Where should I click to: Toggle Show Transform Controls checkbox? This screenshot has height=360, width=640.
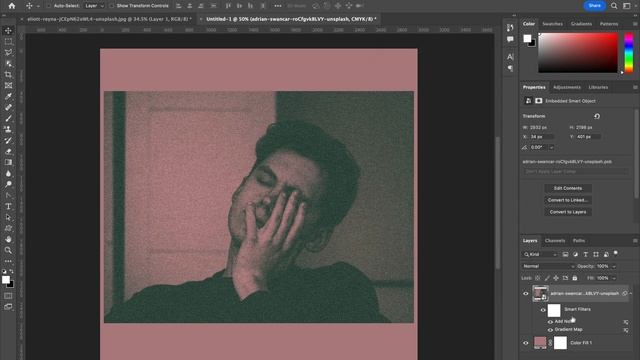point(111,6)
